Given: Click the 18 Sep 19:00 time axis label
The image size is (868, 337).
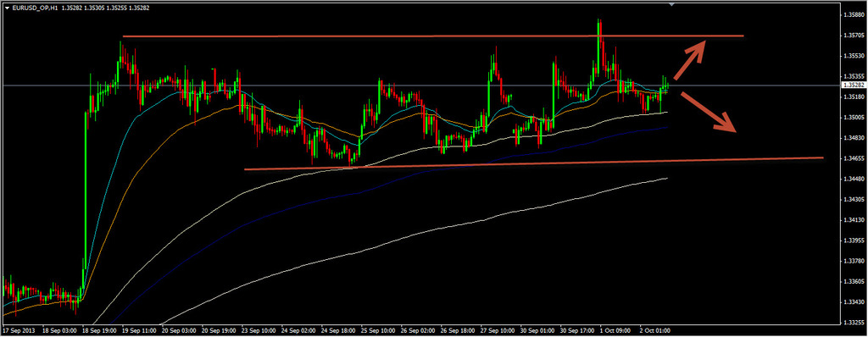Looking at the screenshot, I should coord(100,330).
